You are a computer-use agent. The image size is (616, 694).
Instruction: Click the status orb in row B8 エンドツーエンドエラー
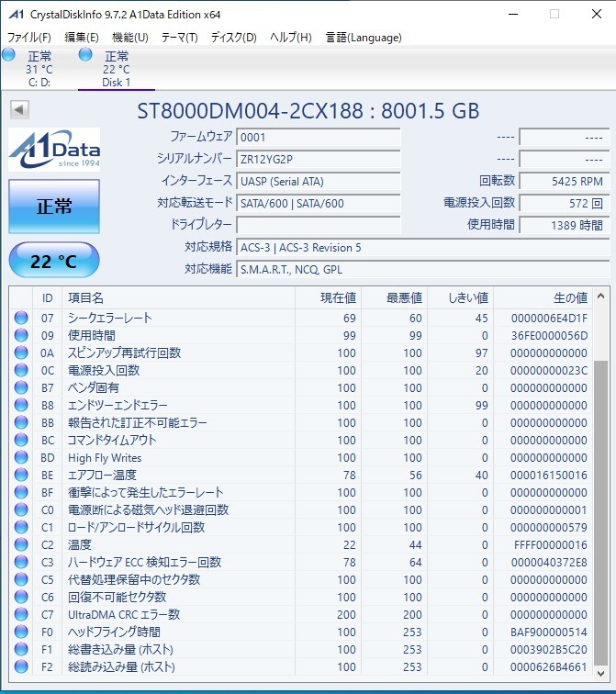(21, 405)
